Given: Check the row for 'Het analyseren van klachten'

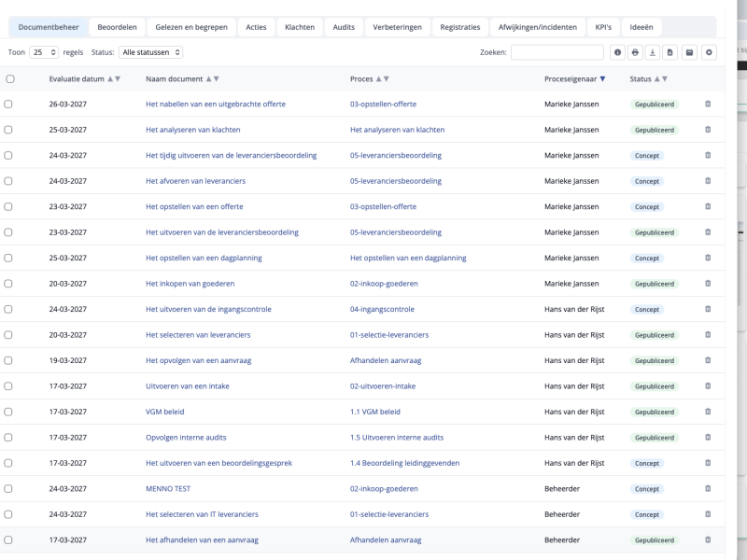Looking at the screenshot, I should pos(10,130).
